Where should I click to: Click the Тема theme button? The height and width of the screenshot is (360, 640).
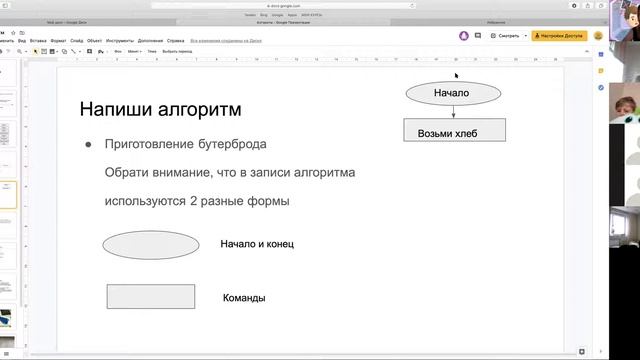(152, 51)
